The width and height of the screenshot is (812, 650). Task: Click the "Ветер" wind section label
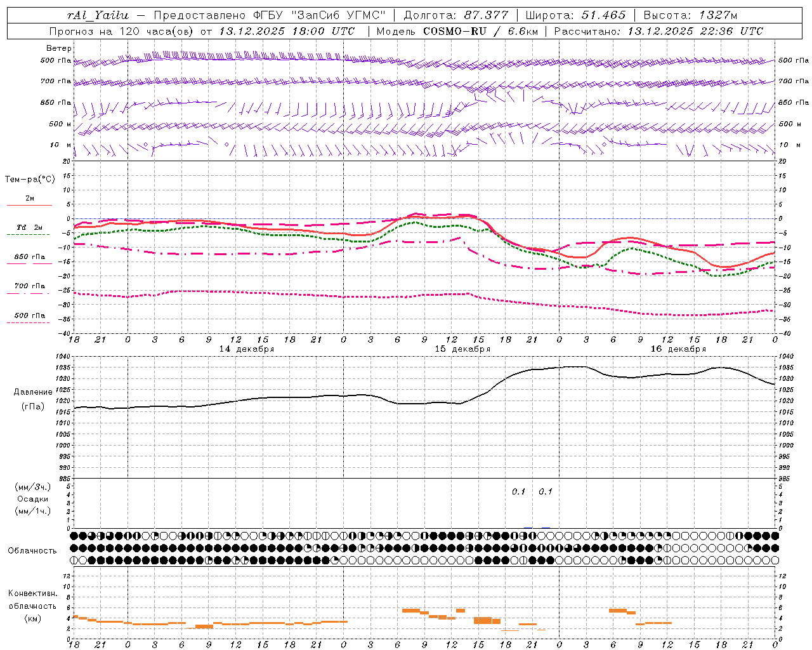(59, 48)
